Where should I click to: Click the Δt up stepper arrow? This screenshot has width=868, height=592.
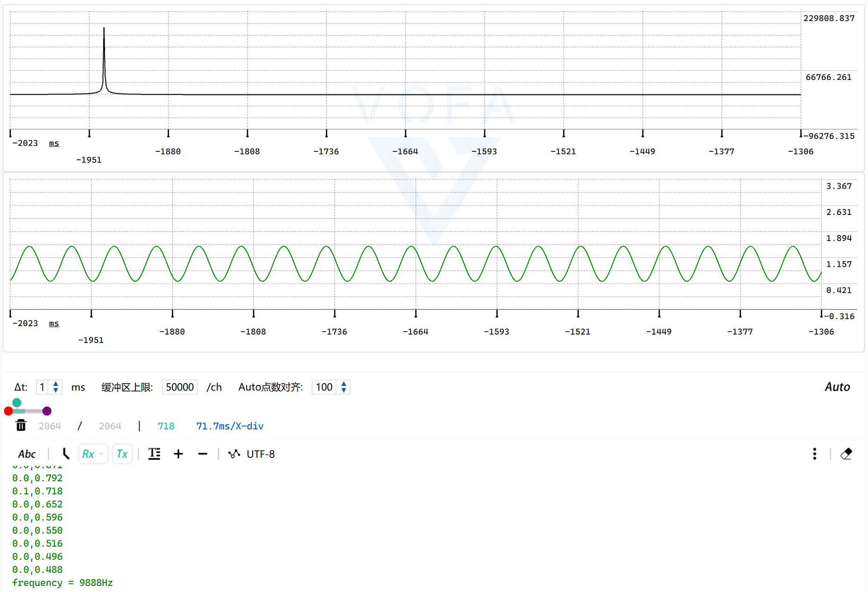56,384
